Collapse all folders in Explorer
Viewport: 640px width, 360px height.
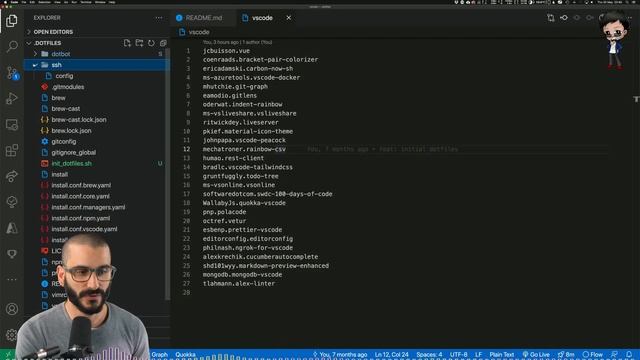pyautogui.click(x=163, y=43)
